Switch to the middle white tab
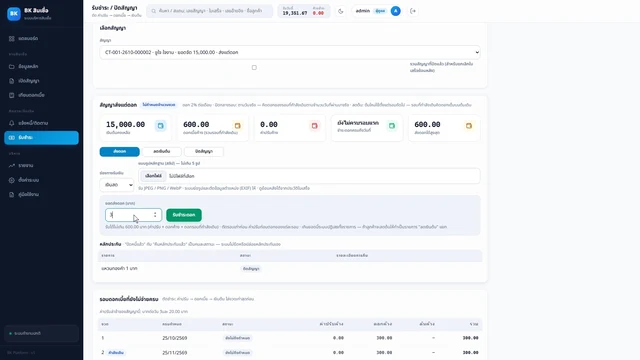The width and height of the screenshot is (640, 360). (x=162, y=151)
